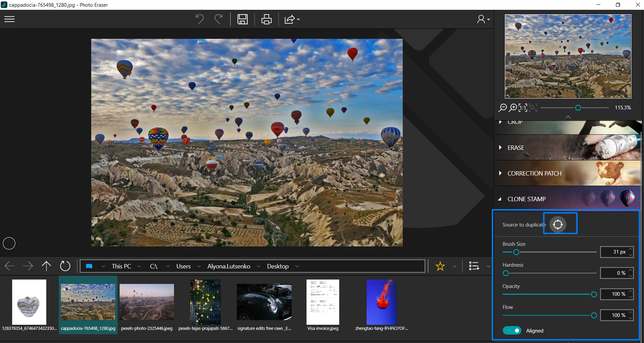The height and width of the screenshot is (343, 644).
Task: Toggle the Aligned switch
Action: [512, 331]
